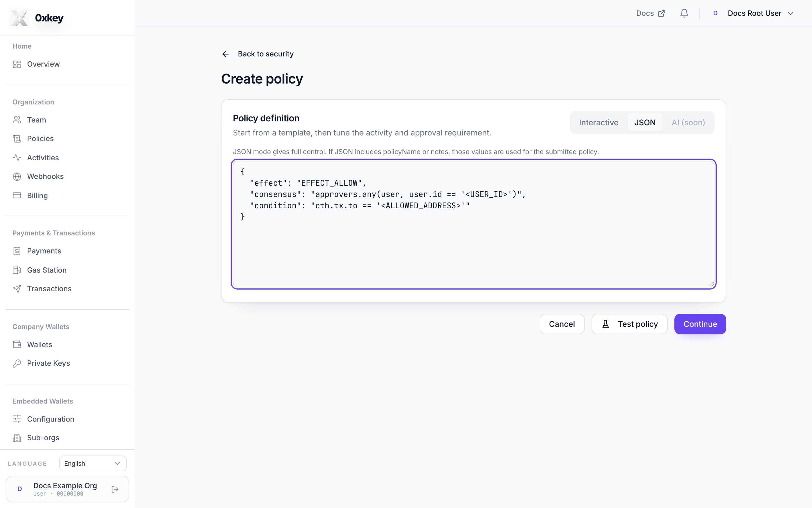This screenshot has width=812, height=508.
Task: Click the Cancel button
Action: pyautogui.click(x=562, y=324)
